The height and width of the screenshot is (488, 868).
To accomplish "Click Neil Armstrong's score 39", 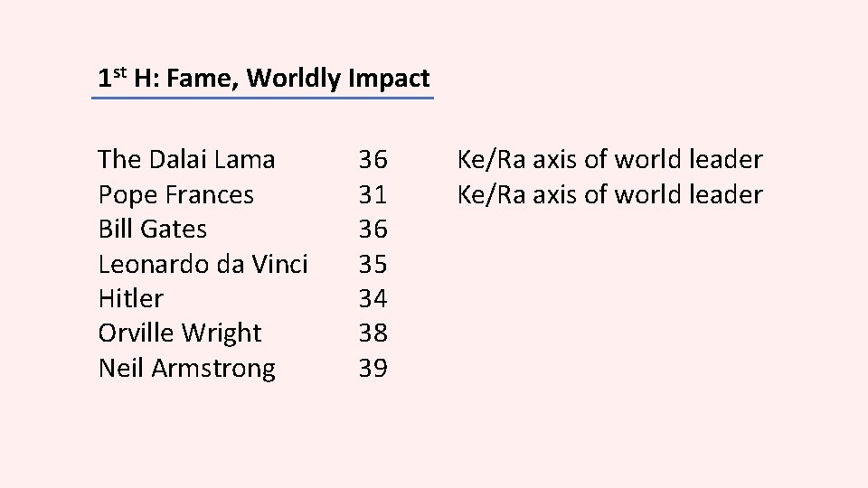I will pos(373,368).
